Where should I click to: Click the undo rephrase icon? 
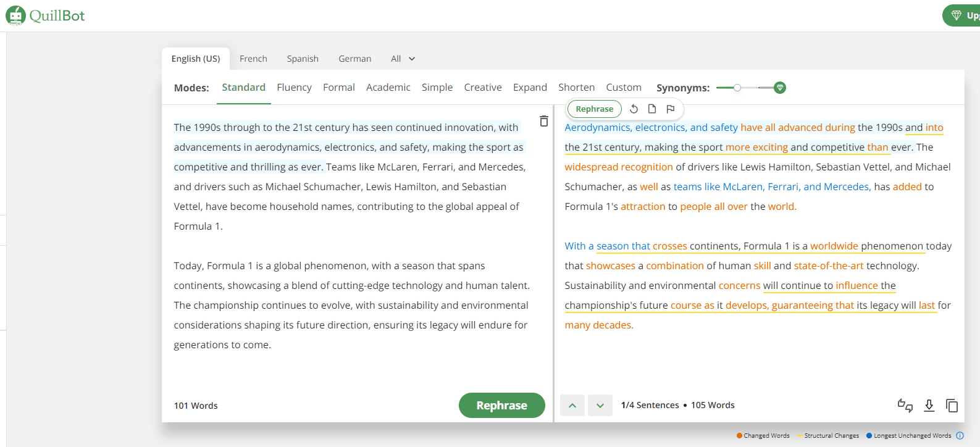(x=634, y=109)
